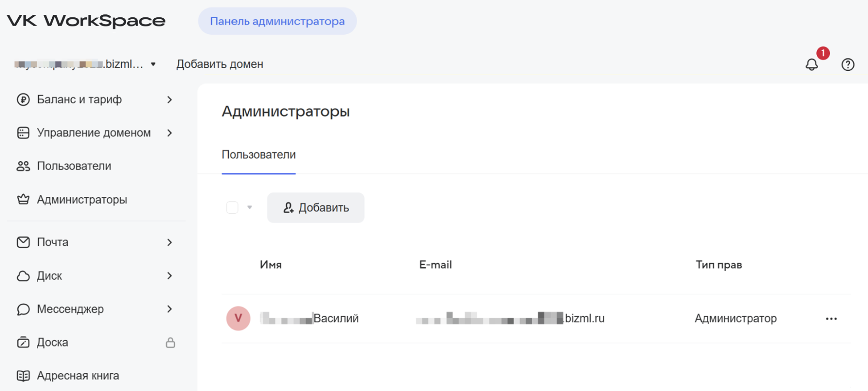Viewport: 868px width, 391px height.
Task: Click the crown icon for Администраторы
Action: (x=23, y=199)
